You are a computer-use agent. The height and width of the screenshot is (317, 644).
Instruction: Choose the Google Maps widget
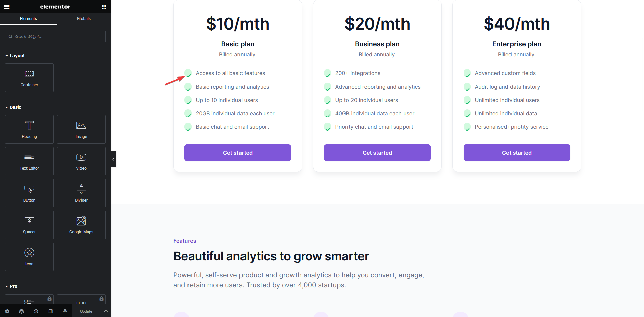tap(81, 225)
